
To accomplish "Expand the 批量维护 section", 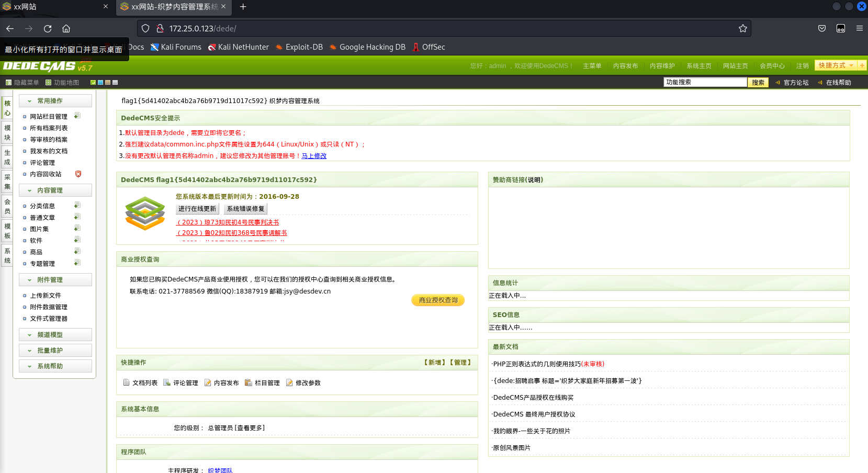I will (55, 351).
